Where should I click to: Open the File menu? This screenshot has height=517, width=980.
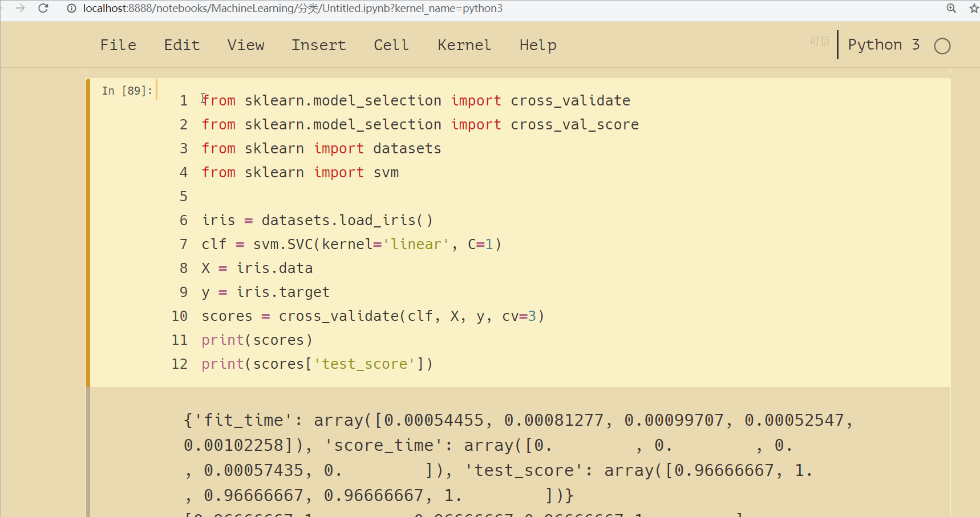coord(118,44)
